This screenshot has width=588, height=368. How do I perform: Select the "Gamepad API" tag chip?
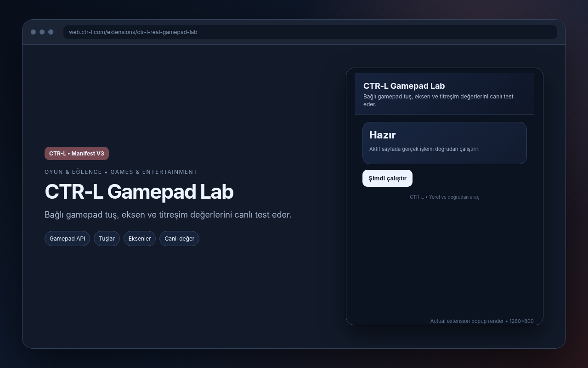67,239
